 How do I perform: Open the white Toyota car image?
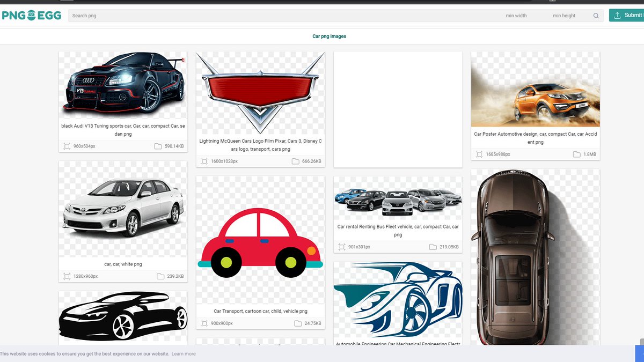coord(123,209)
